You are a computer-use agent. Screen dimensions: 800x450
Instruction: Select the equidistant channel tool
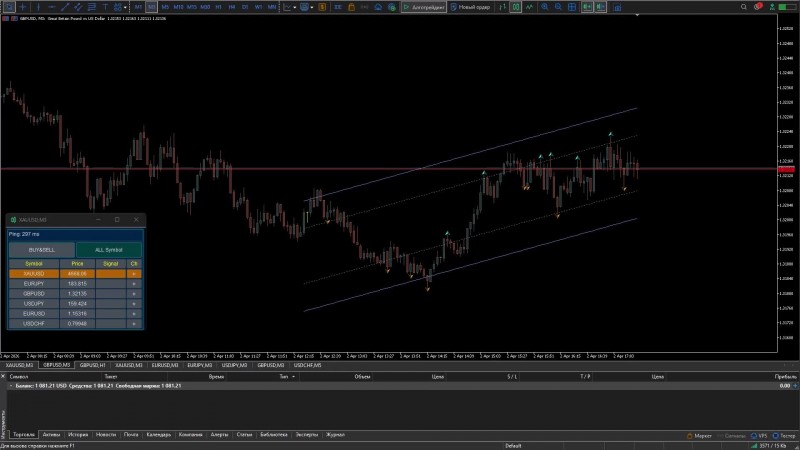click(x=78, y=7)
